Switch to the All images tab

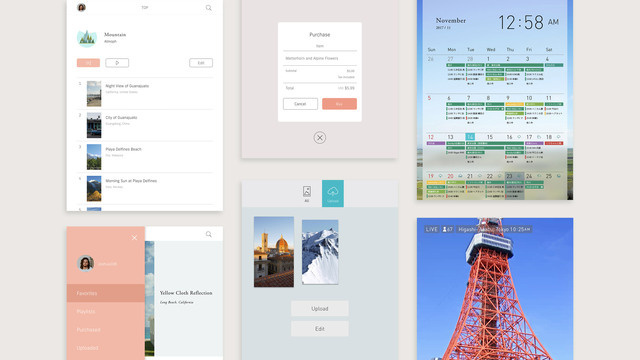307,193
